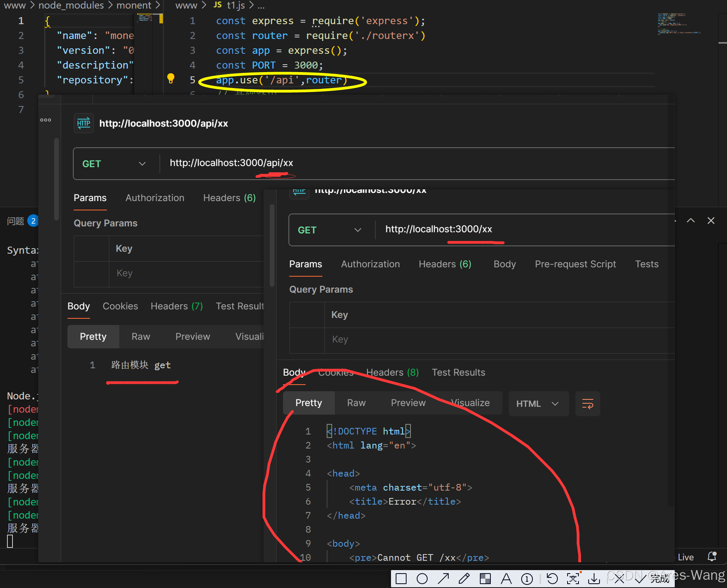The image size is (727, 588).
Task: Open Authorization tab in the right request
Action: [370, 264]
